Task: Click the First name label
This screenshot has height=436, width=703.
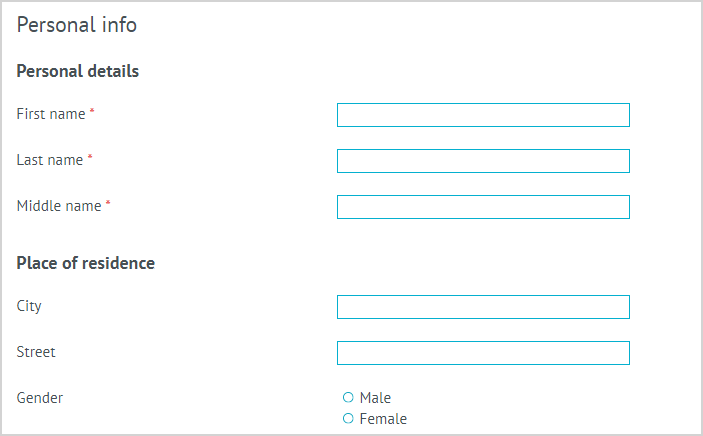Action: pyautogui.click(x=51, y=114)
